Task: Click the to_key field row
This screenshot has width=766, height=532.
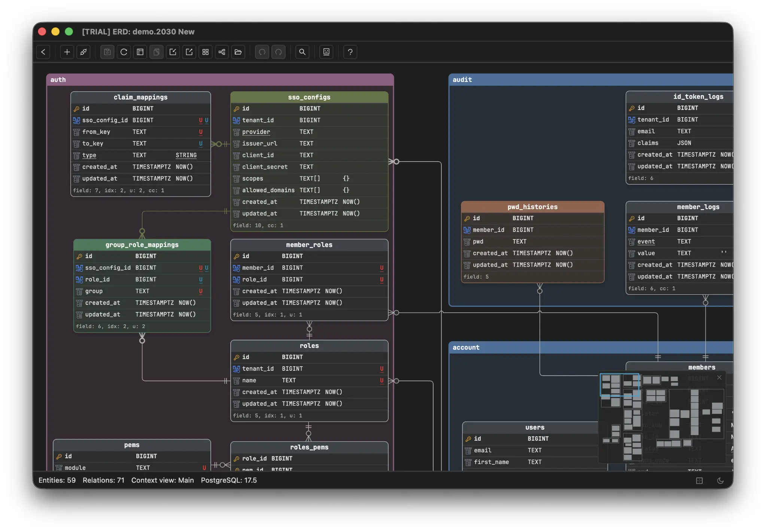Action: (x=141, y=144)
